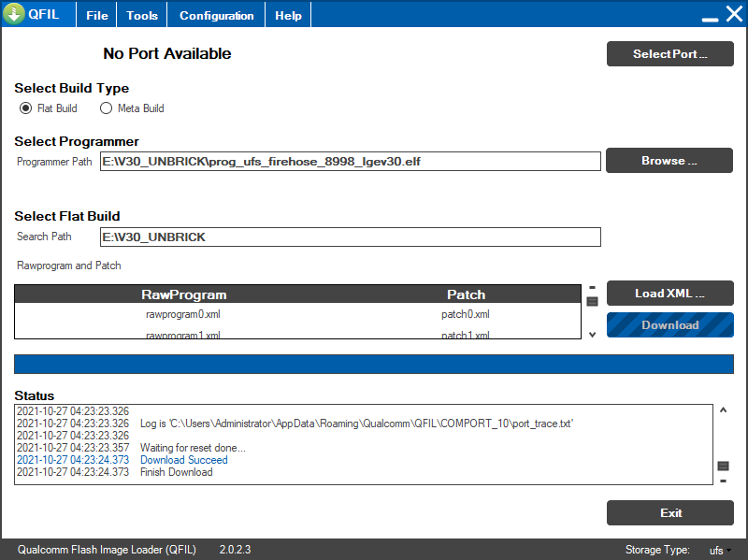Click the Status log scroll thumb icon
The image size is (748, 560).
point(723,466)
